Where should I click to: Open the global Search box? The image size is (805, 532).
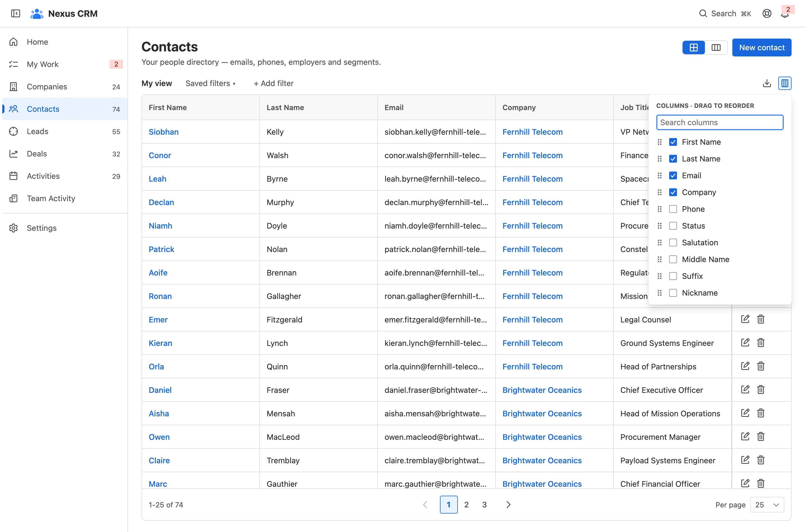725,14
